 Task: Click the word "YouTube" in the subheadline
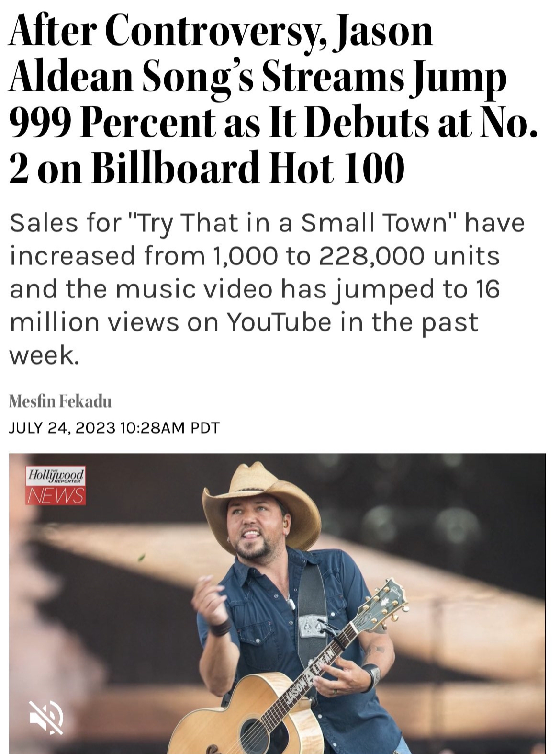[278, 322]
